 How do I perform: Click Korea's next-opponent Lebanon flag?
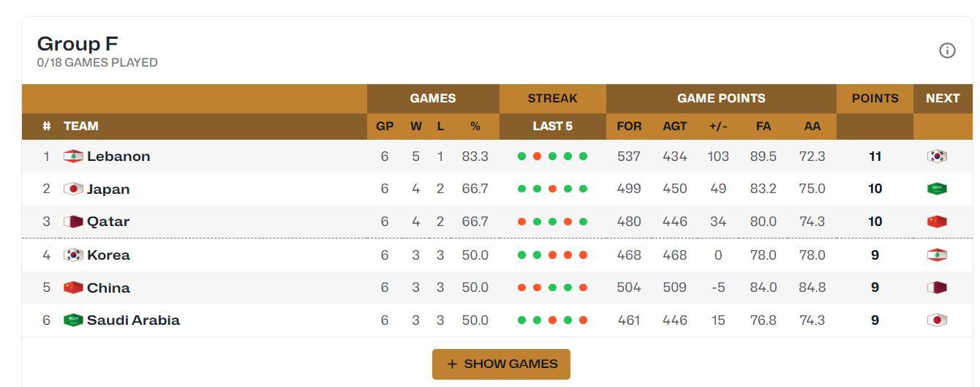pyautogui.click(x=937, y=255)
